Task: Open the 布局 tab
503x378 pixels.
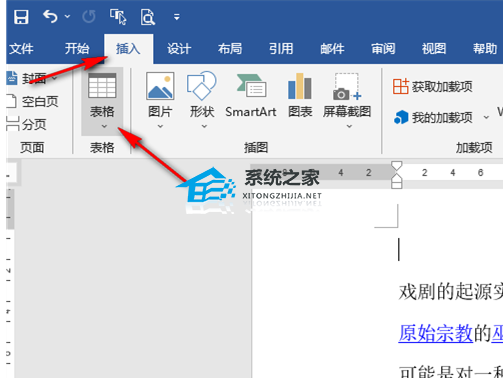Action: [x=230, y=49]
